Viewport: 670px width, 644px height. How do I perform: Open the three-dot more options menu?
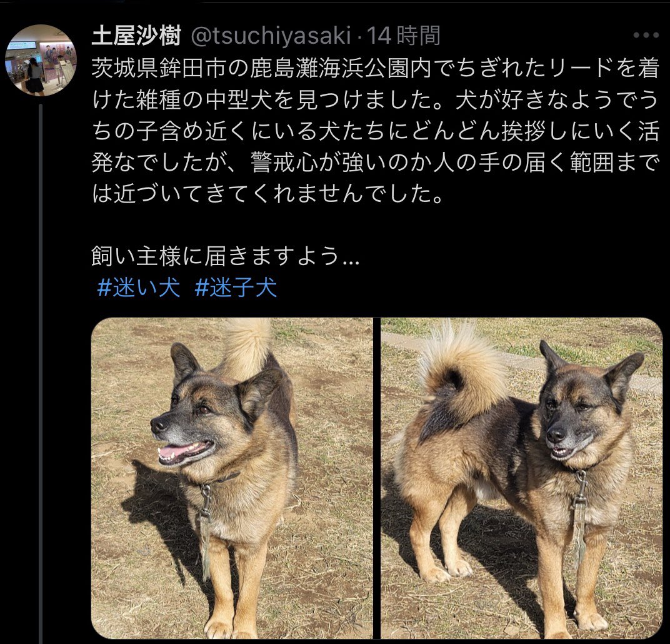tap(646, 35)
